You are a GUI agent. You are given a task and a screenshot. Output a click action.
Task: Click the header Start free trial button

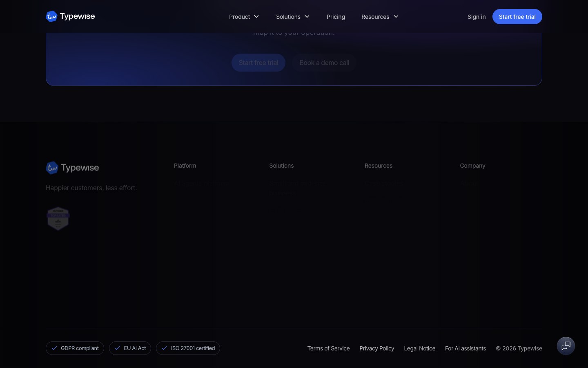pyautogui.click(x=517, y=17)
